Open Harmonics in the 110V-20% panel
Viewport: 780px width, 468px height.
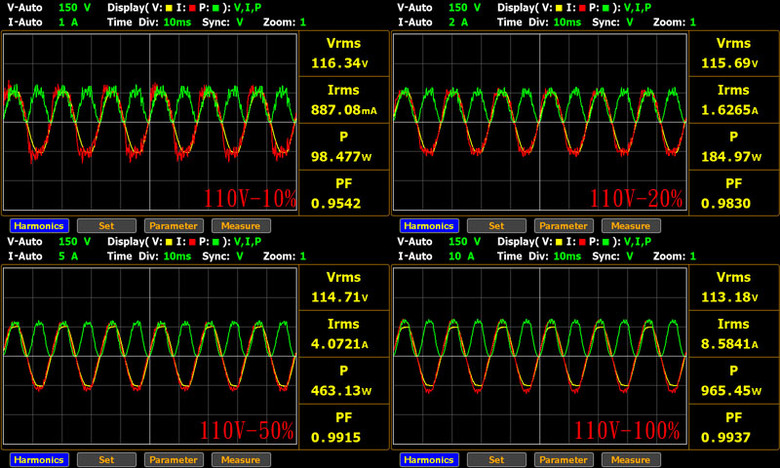click(x=429, y=226)
